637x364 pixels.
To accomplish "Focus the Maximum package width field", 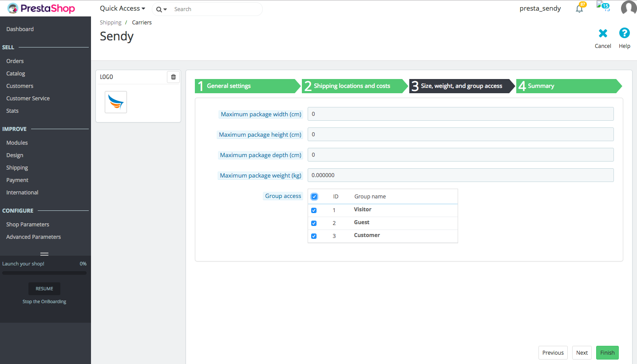I will [460, 114].
